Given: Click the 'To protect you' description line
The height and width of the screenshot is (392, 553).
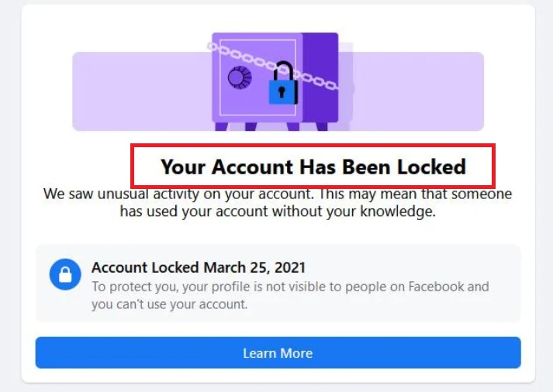Looking at the screenshot, I should 290,287.
